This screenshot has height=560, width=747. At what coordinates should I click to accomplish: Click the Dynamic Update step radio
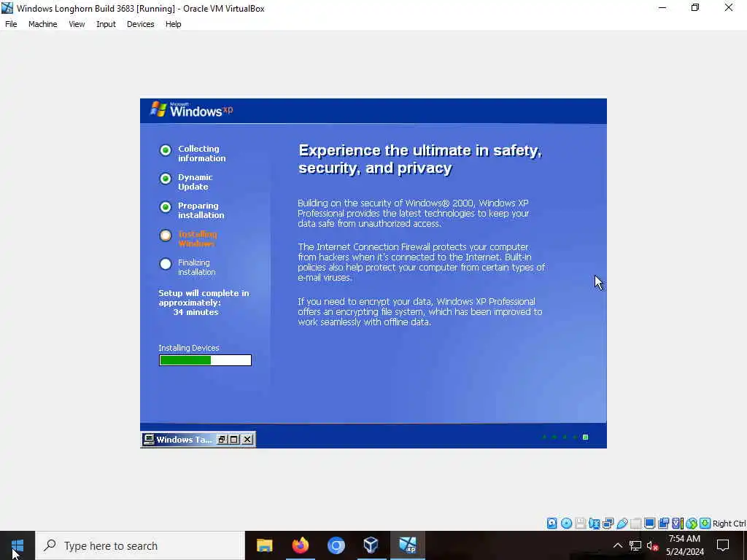(166, 179)
